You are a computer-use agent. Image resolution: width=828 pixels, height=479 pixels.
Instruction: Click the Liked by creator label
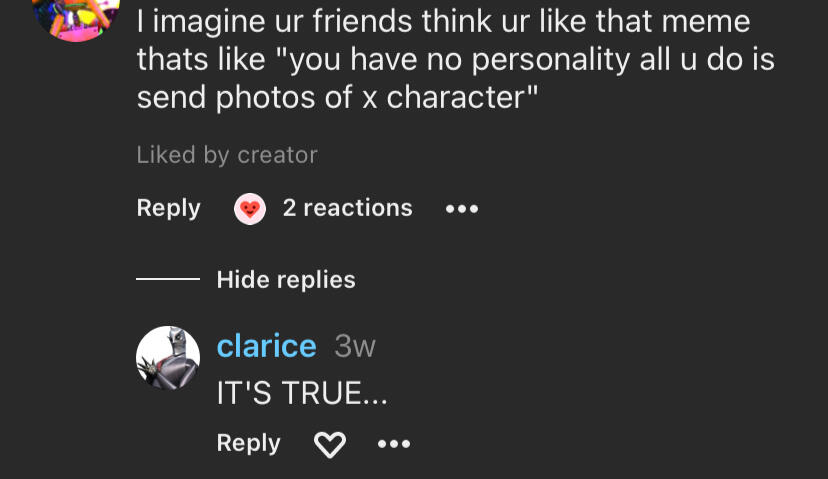(227, 155)
